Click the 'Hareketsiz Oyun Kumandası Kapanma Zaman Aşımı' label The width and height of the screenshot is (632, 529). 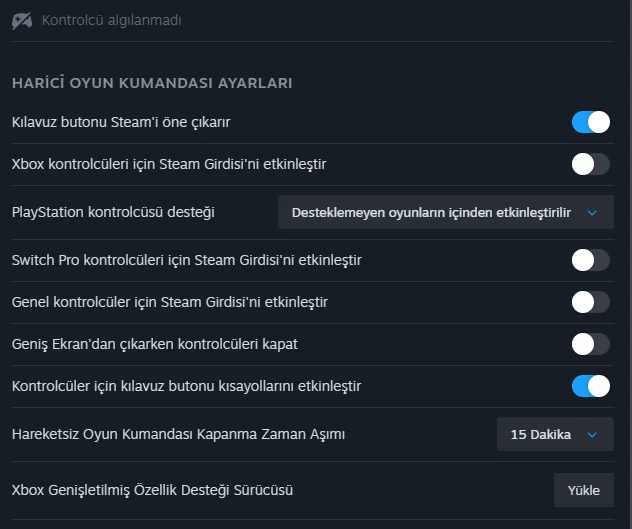[178, 435]
